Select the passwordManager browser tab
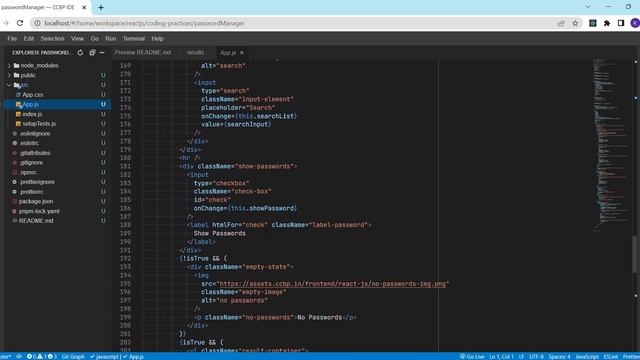The height and width of the screenshot is (360, 640). (38, 7)
